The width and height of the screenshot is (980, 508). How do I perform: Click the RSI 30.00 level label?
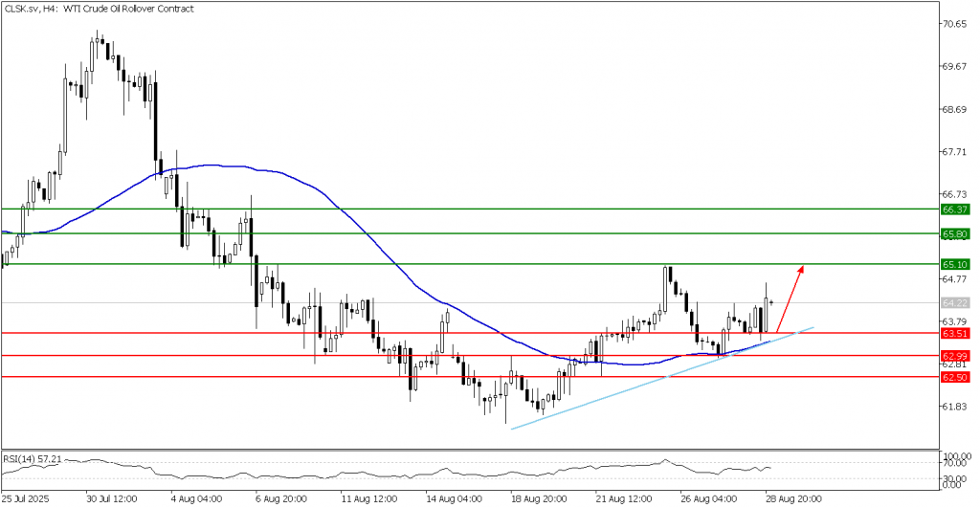[x=957, y=478]
